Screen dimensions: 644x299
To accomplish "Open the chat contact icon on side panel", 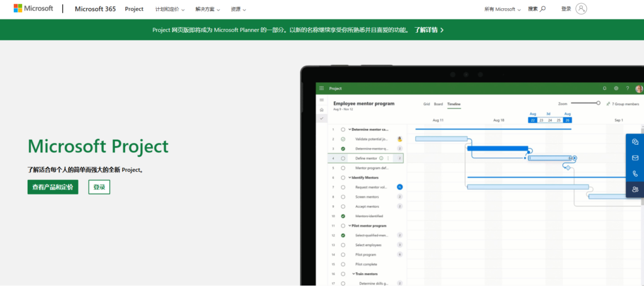I will tap(635, 142).
